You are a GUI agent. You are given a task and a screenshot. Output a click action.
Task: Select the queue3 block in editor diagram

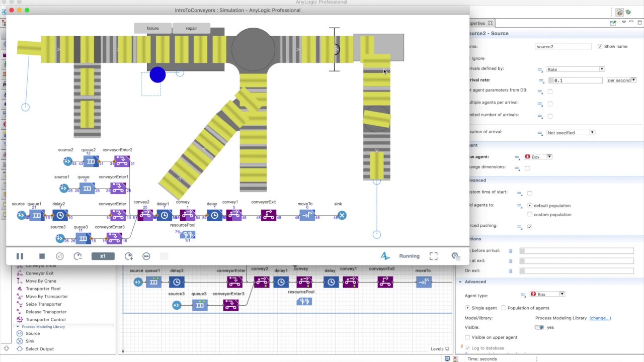pos(200,305)
